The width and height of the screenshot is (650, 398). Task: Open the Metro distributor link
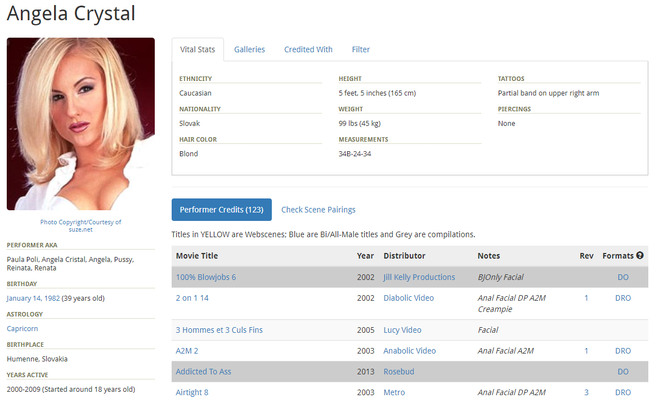pos(394,392)
